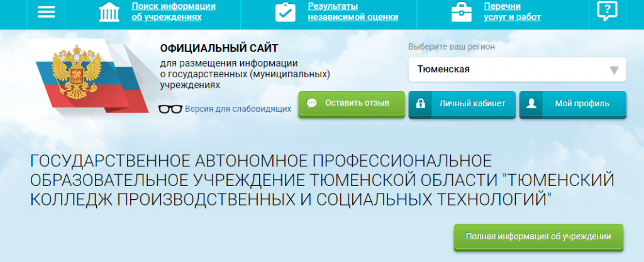The height and width of the screenshot is (262, 644).
Task: Expand the region dropdown showing Тюменская
Action: point(517,69)
